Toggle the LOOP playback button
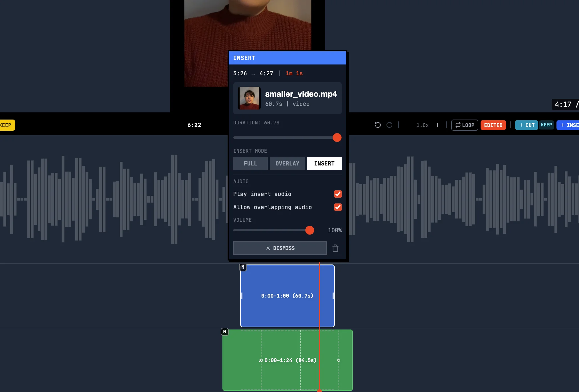 pos(465,125)
